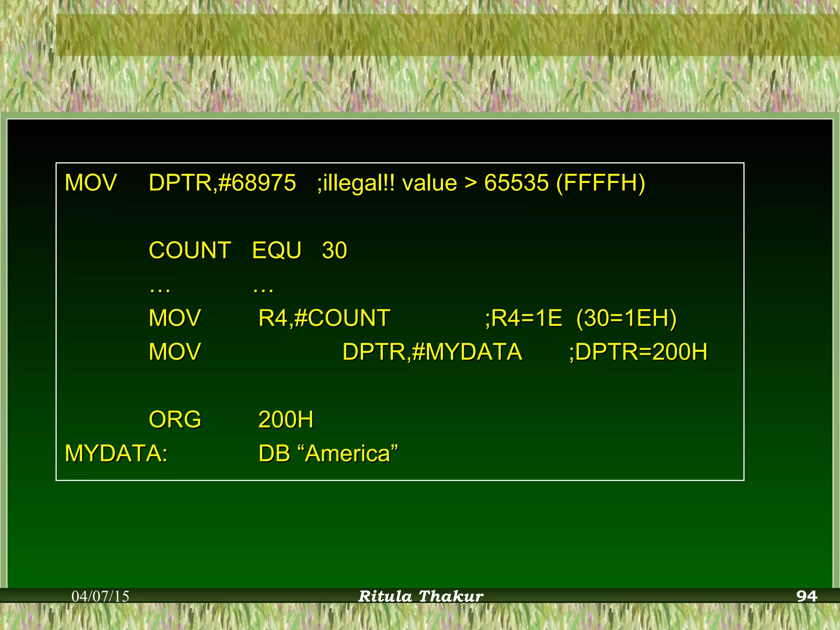This screenshot has width=840, height=630.
Task: Click the label 'MYDATA:'
Action: [x=116, y=454]
